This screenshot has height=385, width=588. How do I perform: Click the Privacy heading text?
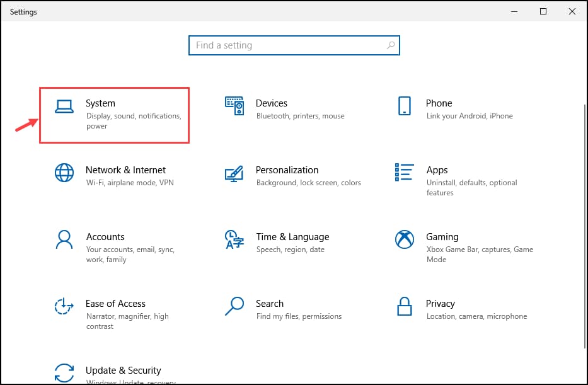[x=440, y=304]
